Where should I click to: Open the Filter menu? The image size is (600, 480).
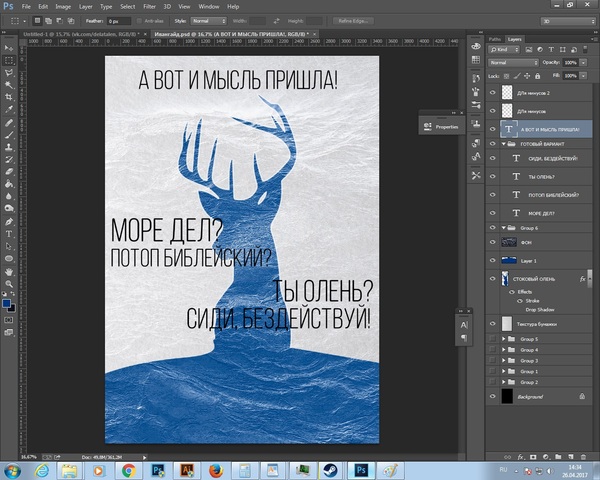(x=149, y=6)
